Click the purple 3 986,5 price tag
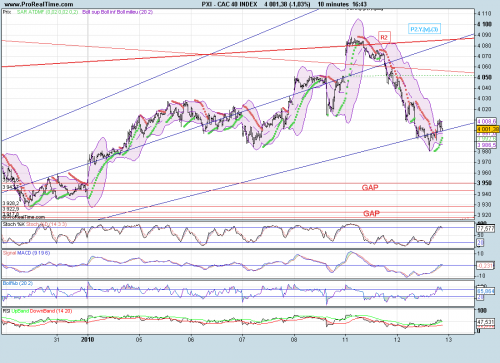 click(x=487, y=145)
